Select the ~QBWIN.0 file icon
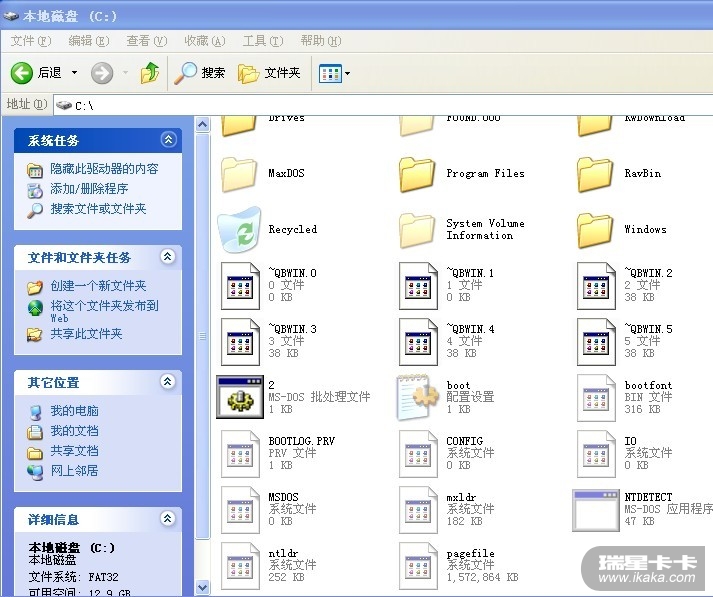The image size is (713, 597). pos(240,286)
